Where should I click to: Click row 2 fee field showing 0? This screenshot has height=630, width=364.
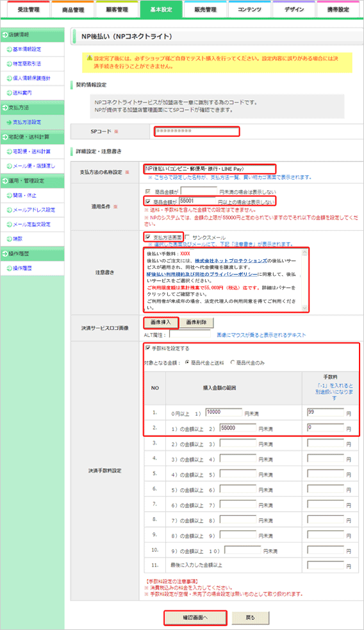pyautogui.click(x=326, y=427)
